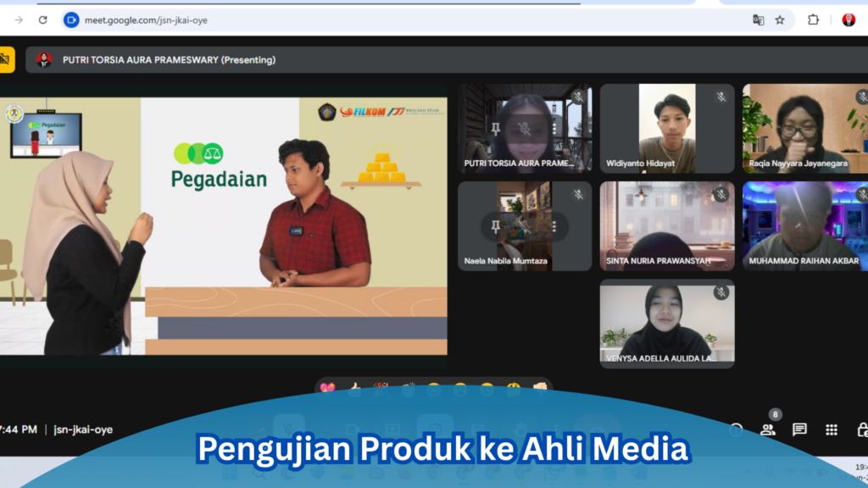Pin Naela Nabila Mumtaza's video tile
Viewport: 868px width, 488px height.
(x=496, y=226)
